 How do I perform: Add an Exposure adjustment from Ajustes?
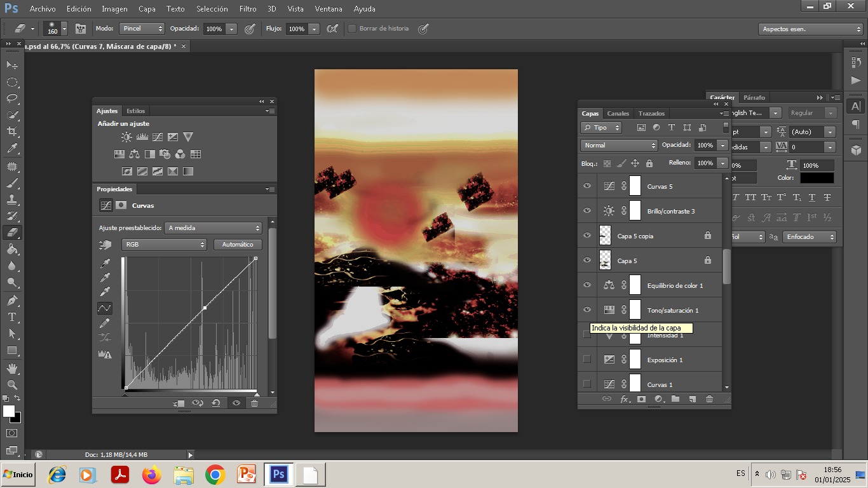pos(173,137)
